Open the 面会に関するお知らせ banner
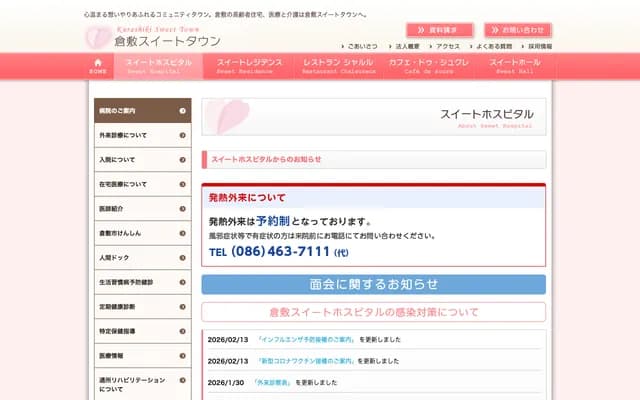This screenshot has width=640, height=400. [x=373, y=284]
